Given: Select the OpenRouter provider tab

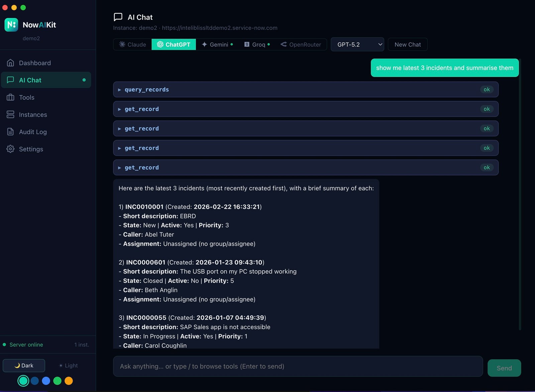Looking at the screenshot, I should [301, 44].
